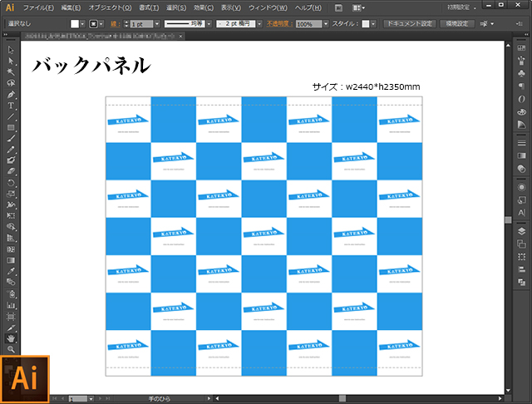
Task: Select the Selection (black arrow) tool
Action: pos(11,50)
